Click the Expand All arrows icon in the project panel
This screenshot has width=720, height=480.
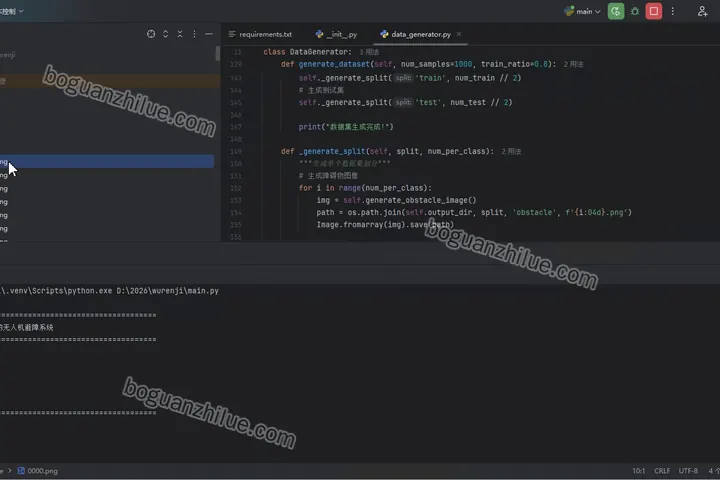click(x=165, y=34)
